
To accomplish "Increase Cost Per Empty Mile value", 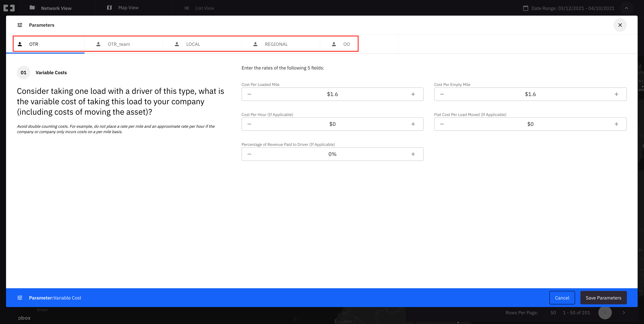I will (616, 94).
